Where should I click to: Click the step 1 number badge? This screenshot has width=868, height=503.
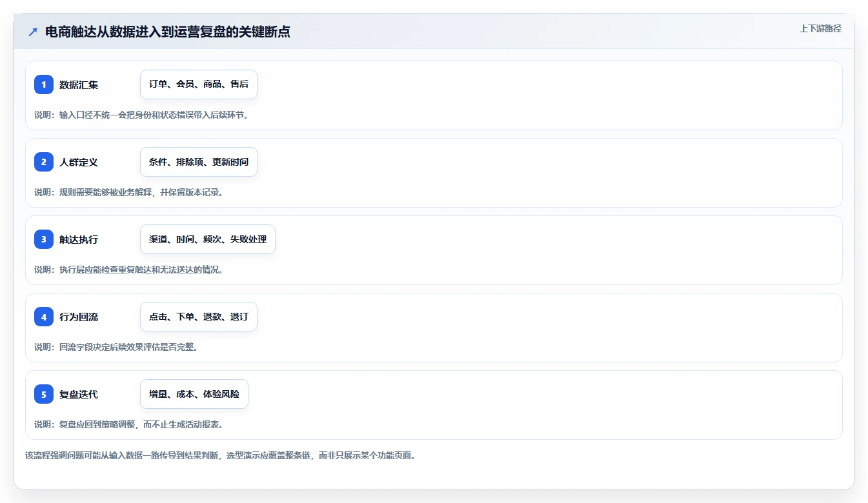44,84
